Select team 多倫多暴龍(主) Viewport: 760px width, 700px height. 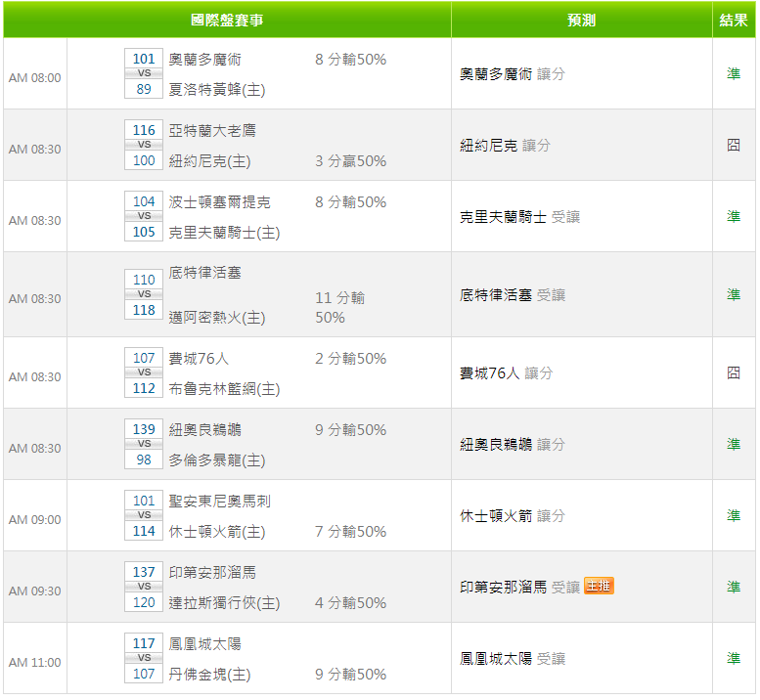tap(217, 460)
